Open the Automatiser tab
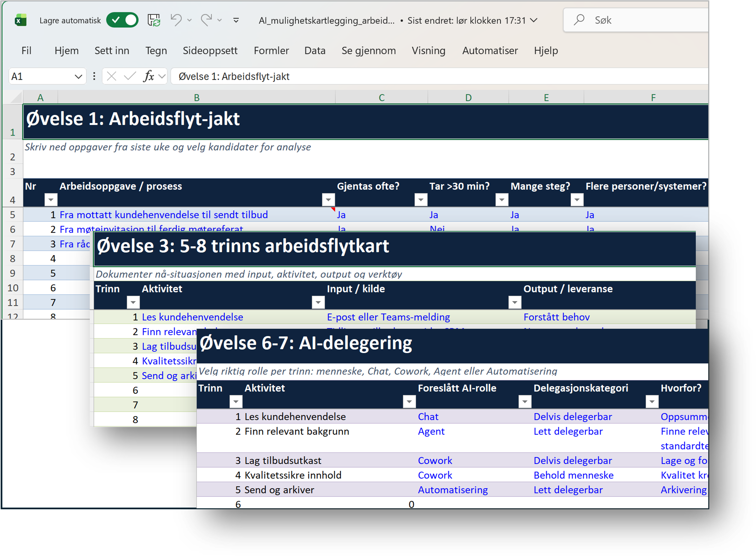Image resolution: width=756 pixels, height=556 pixels. [490, 50]
